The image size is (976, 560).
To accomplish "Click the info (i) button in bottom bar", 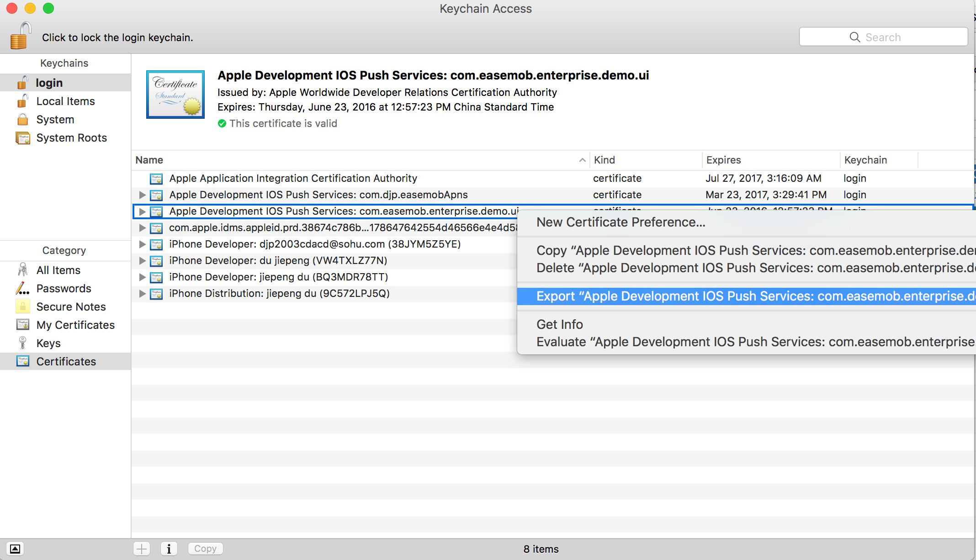I will tap(169, 549).
